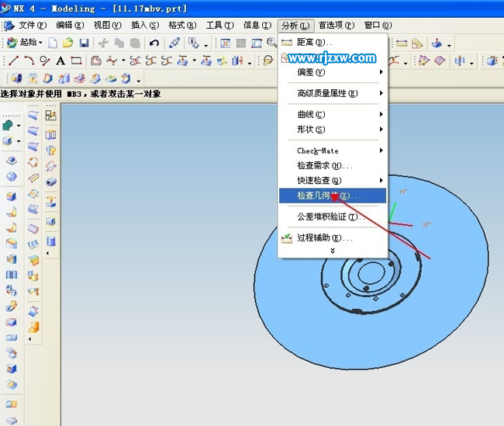Click the Undo arrow icon
The width and height of the screenshot is (504, 426).
click(x=154, y=43)
